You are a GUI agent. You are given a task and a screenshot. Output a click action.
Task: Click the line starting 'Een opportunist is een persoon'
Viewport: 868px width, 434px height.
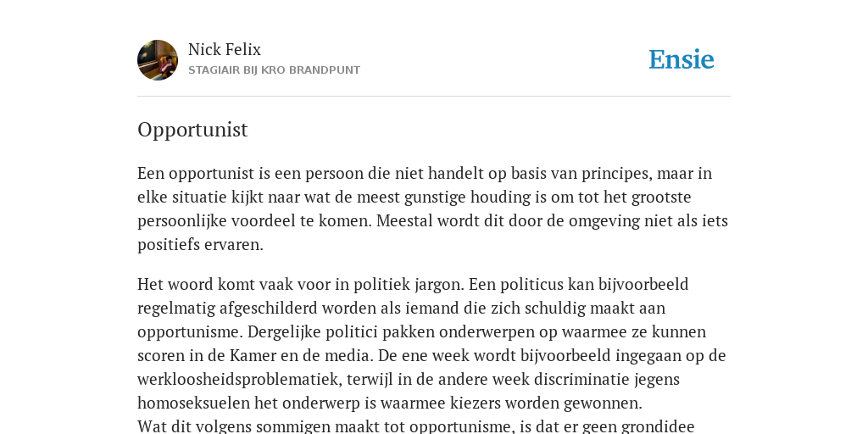coord(425,173)
